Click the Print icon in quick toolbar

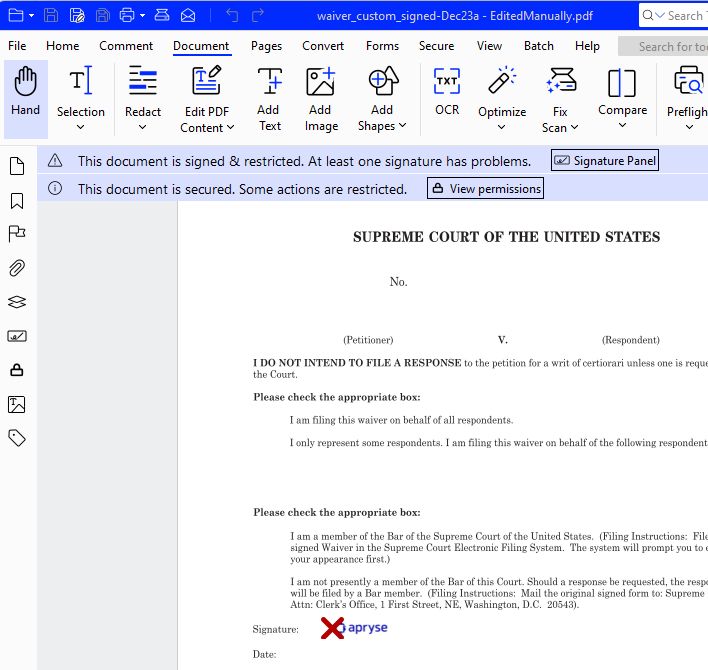pyautogui.click(x=127, y=15)
